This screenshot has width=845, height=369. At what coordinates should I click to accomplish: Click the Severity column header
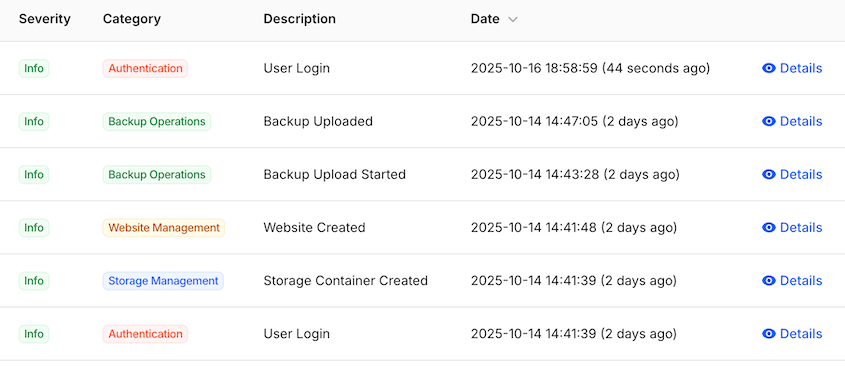[x=45, y=19]
